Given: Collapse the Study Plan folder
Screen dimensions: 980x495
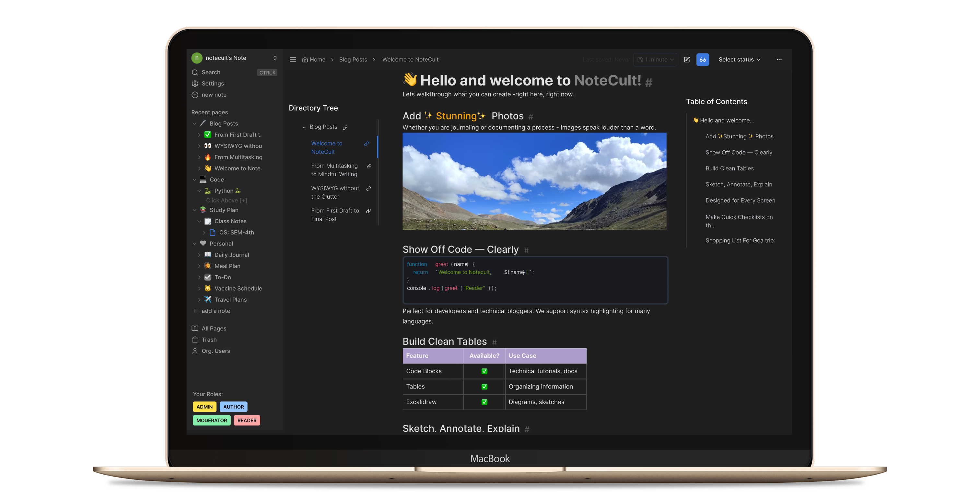Looking at the screenshot, I should (194, 210).
